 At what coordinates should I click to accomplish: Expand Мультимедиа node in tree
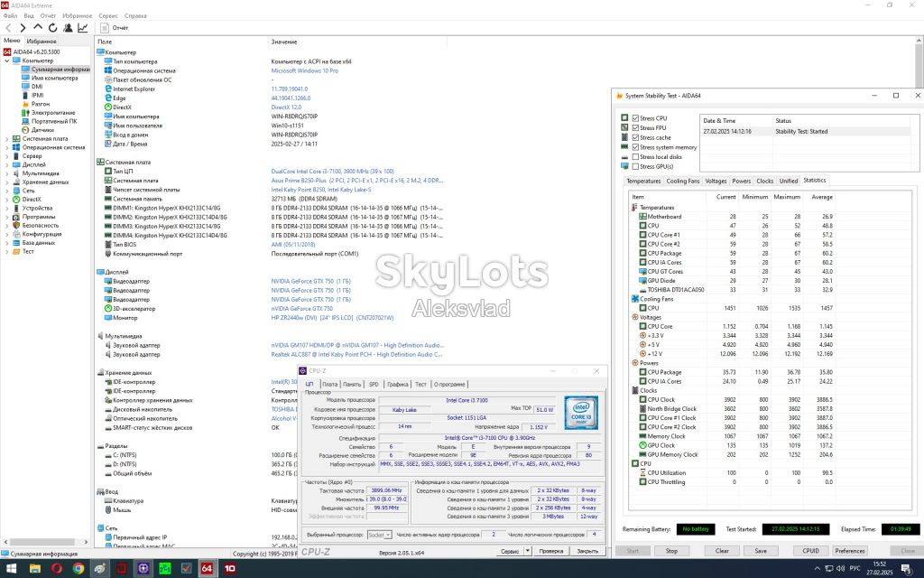[6, 173]
